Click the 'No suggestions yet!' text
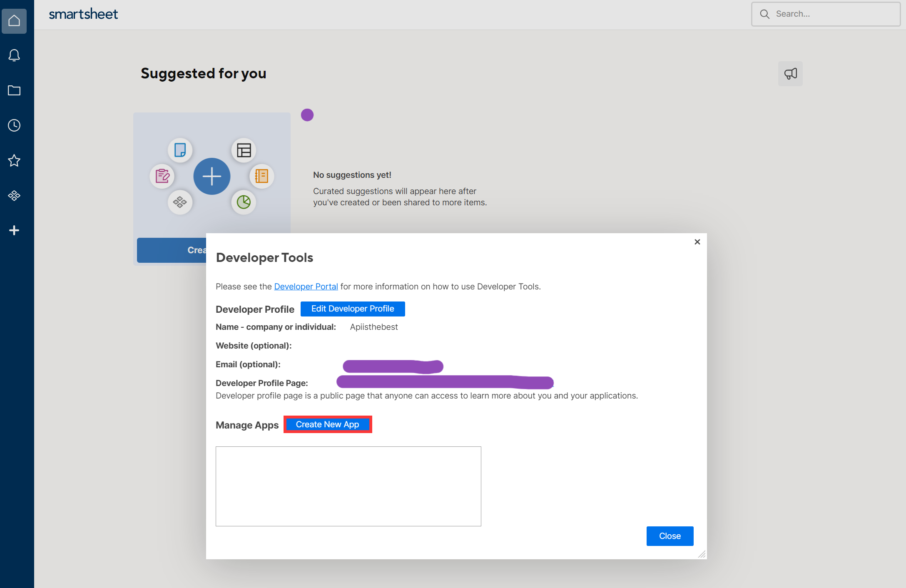Viewport: 906px width, 588px height. [352, 175]
